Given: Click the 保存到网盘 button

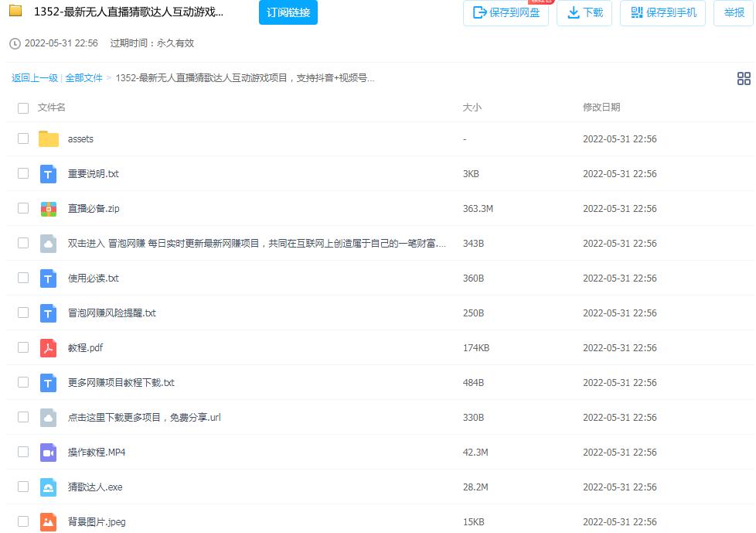Looking at the screenshot, I should pyautogui.click(x=506, y=13).
